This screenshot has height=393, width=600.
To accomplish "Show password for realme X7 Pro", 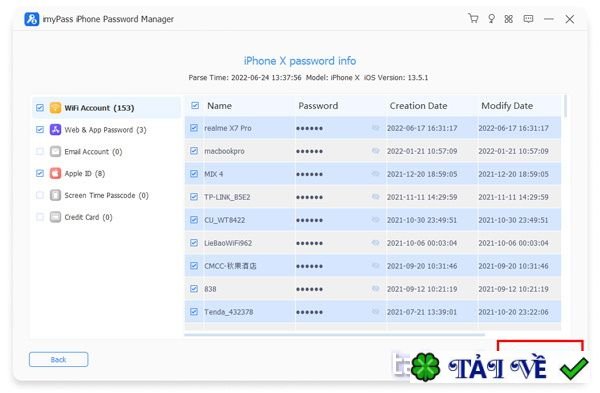I will [375, 128].
